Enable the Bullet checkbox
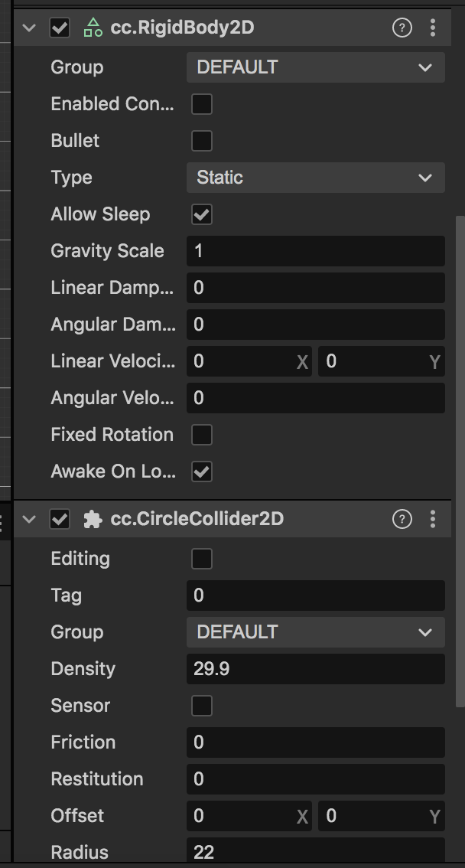 [202, 141]
